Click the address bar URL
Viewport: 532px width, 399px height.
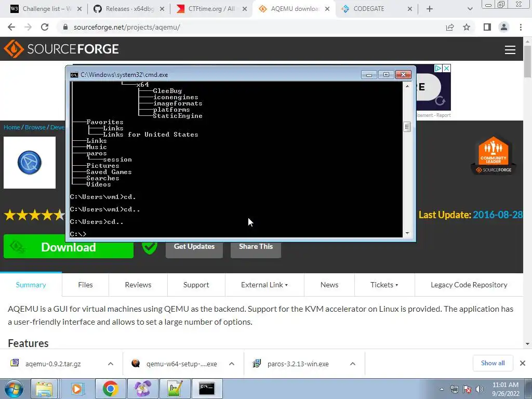tap(127, 27)
